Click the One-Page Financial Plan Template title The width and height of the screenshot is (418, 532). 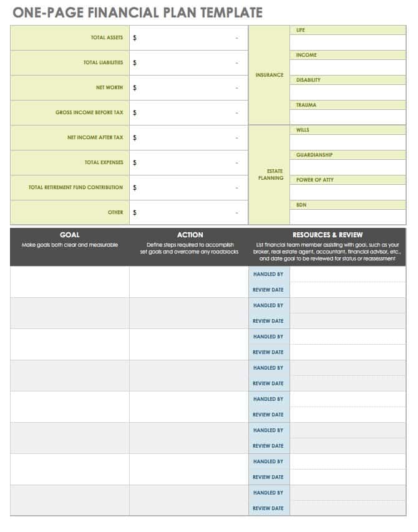pyautogui.click(x=137, y=12)
